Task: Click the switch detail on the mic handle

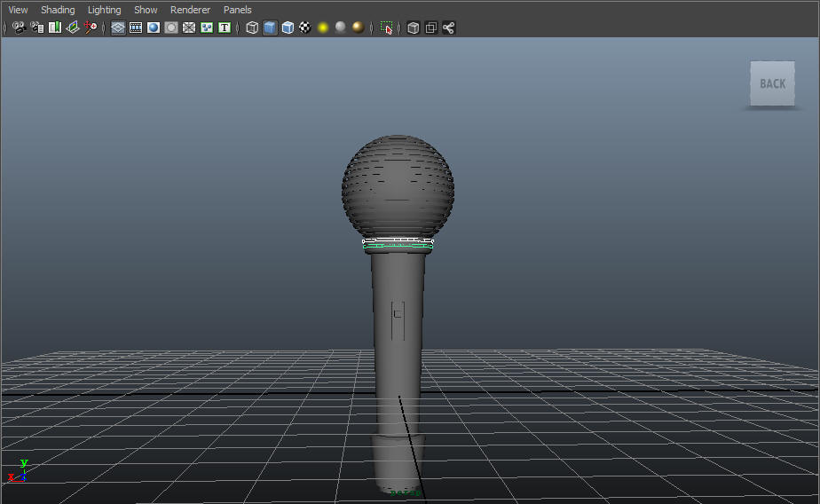Action: click(x=398, y=320)
